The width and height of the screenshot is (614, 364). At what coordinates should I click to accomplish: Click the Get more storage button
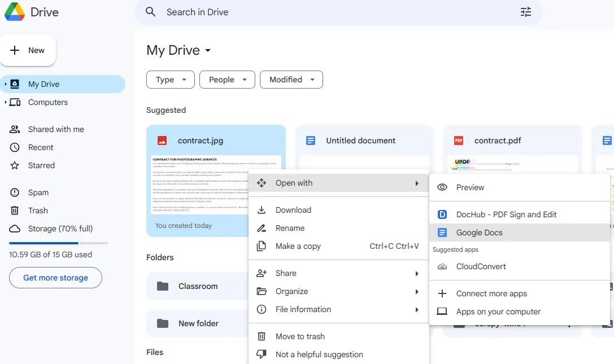coord(55,277)
